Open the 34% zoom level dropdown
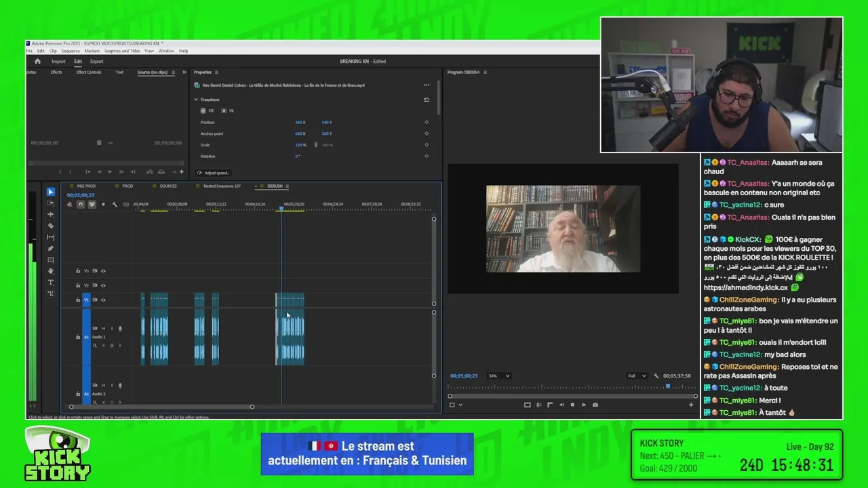The image size is (868, 488). pyautogui.click(x=499, y=375)
